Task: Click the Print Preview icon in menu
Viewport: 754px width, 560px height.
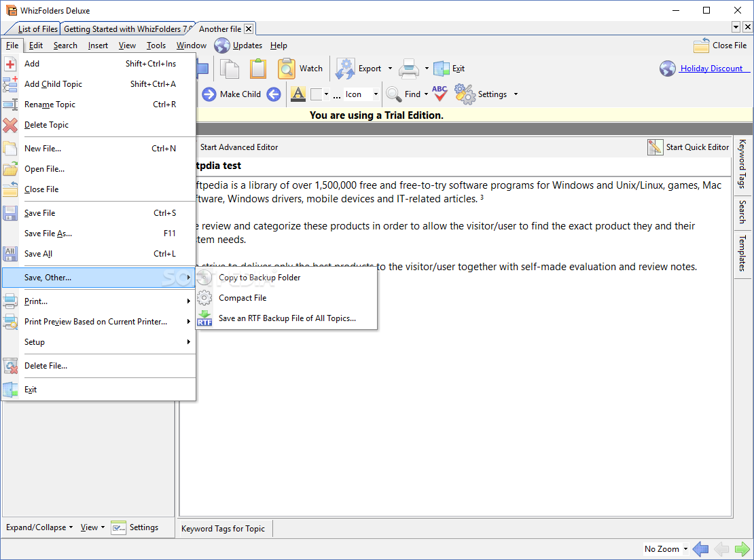Action: (10, 322)
